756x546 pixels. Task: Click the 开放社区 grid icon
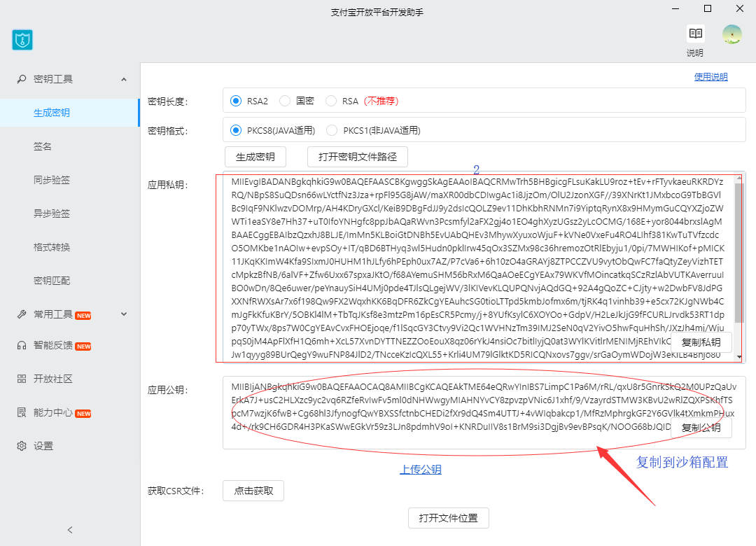pos(22,379)
